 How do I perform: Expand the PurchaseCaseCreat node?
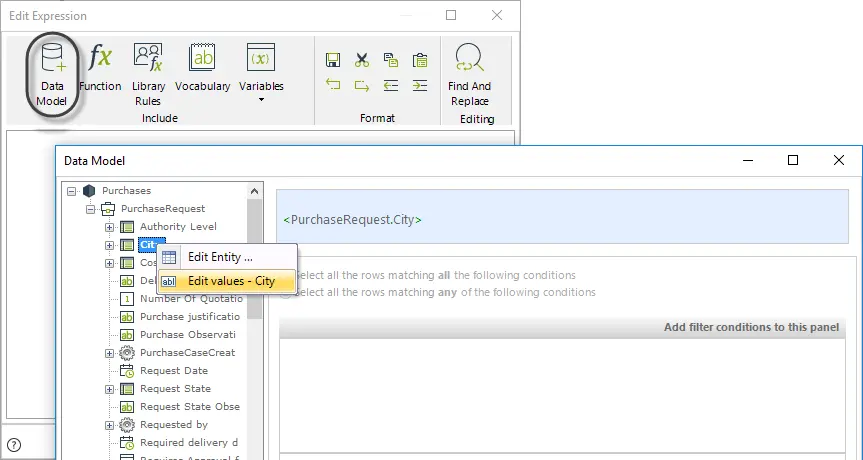(110, 353)
